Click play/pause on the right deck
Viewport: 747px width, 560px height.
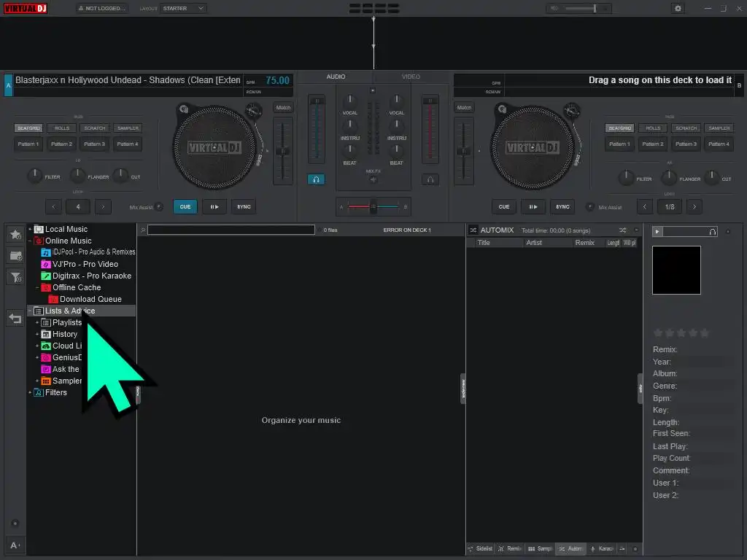point(533,206)
